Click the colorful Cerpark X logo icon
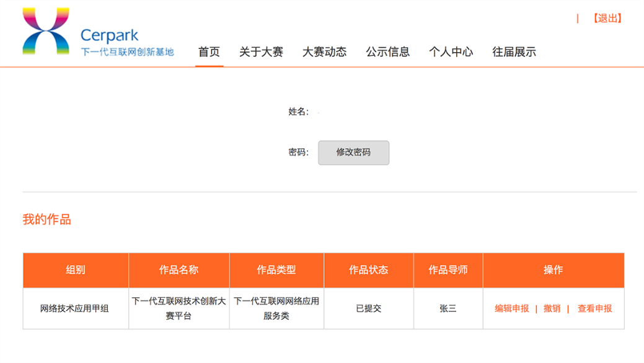The image size is (644, 363). 46,32
